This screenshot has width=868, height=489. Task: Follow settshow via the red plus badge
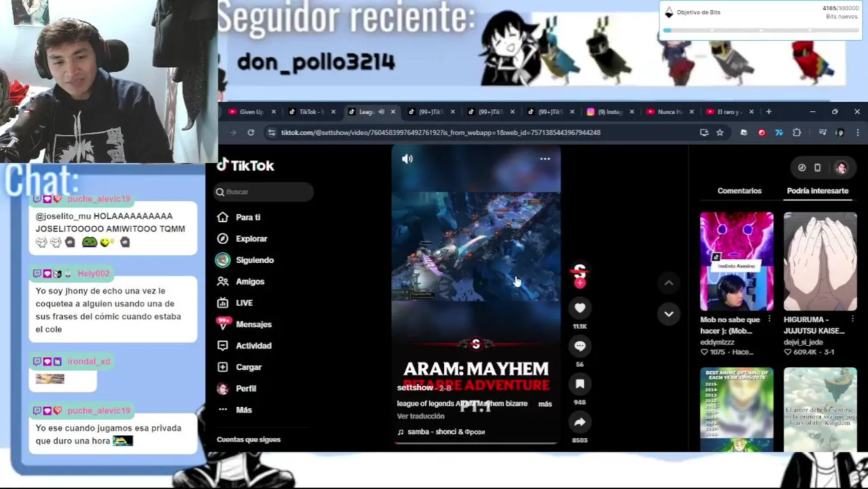tap(579, 283)
